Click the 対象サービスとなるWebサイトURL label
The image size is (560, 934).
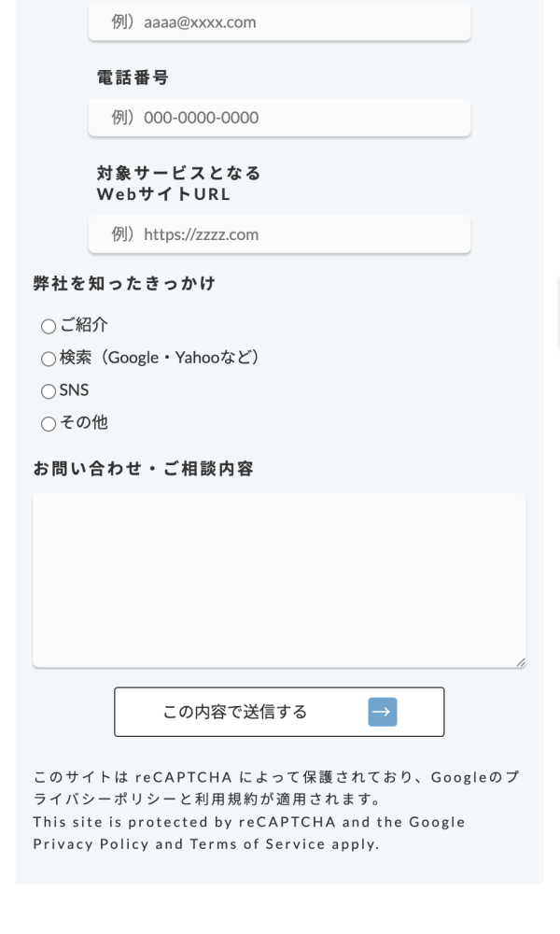tap(178, 184)
